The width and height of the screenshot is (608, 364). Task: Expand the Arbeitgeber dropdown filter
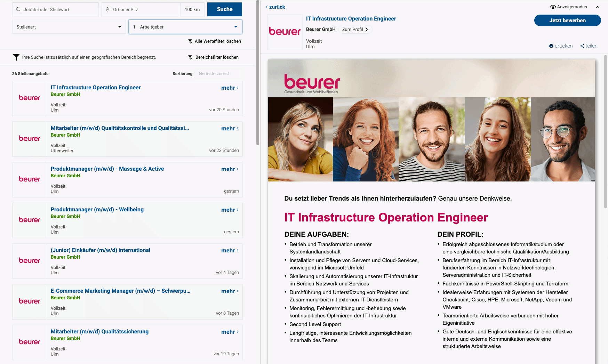[x=185, y=27]
